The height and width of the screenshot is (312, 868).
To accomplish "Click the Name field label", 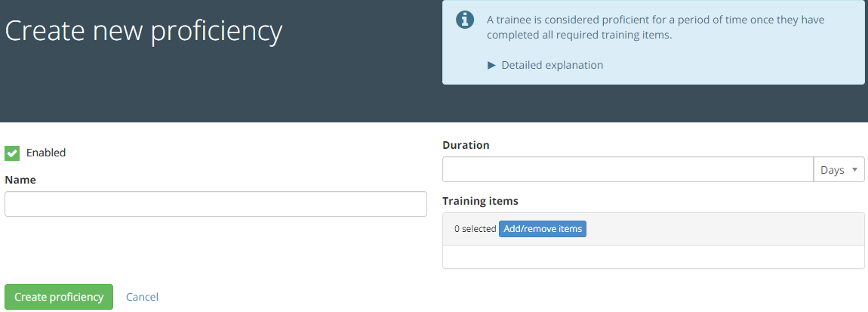I will click(x=20, y=180).
